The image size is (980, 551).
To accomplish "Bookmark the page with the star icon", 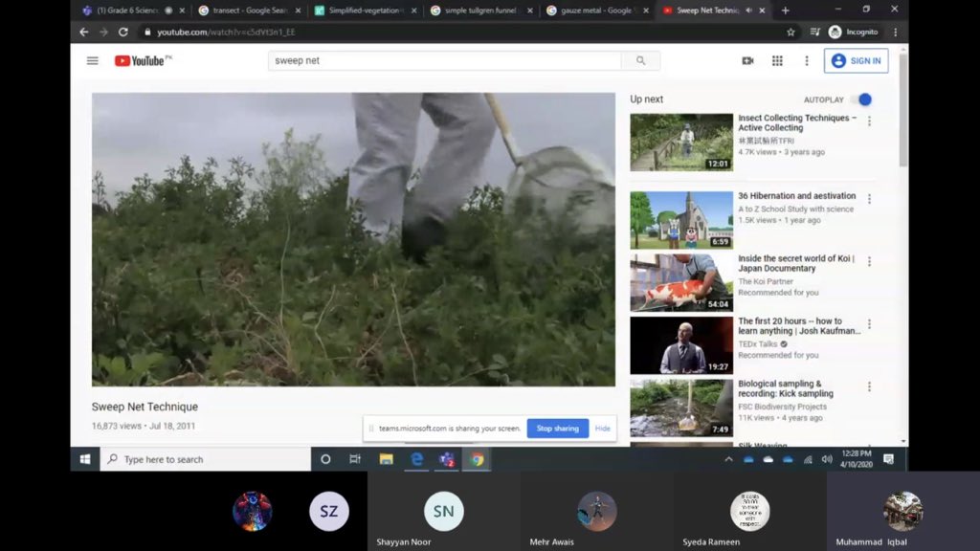I will pos(791,32).
